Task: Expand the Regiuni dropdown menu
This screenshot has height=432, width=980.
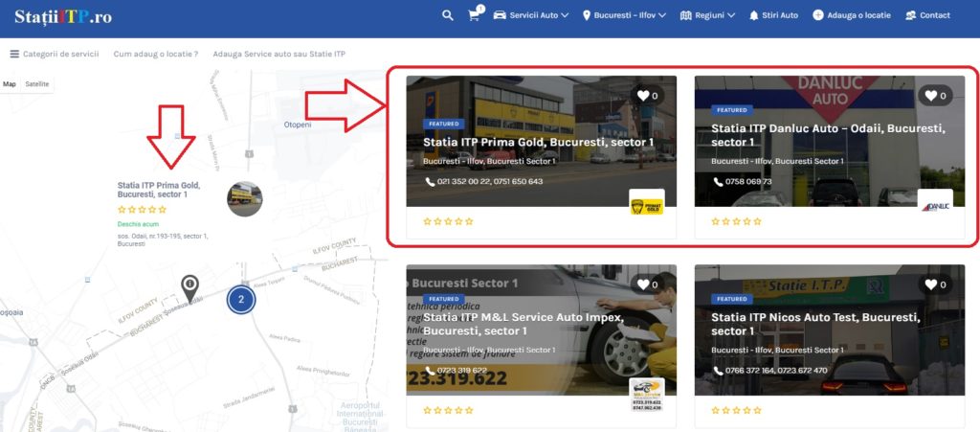Action: pyautogui.click(x=707, y=15)
